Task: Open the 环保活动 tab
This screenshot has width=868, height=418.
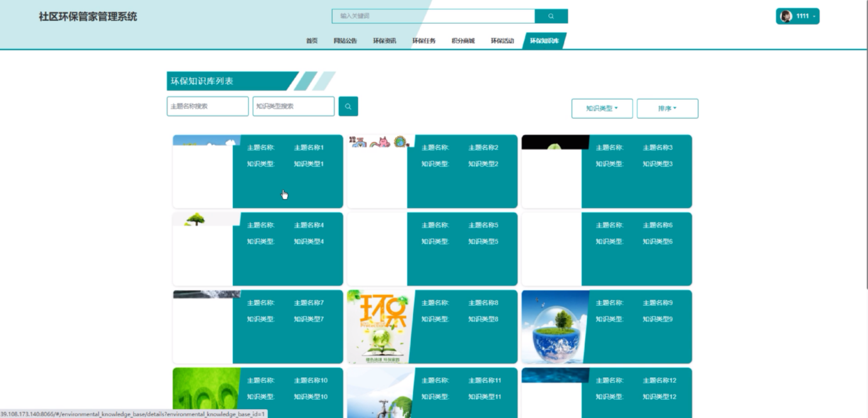Action: click(502, 41)
